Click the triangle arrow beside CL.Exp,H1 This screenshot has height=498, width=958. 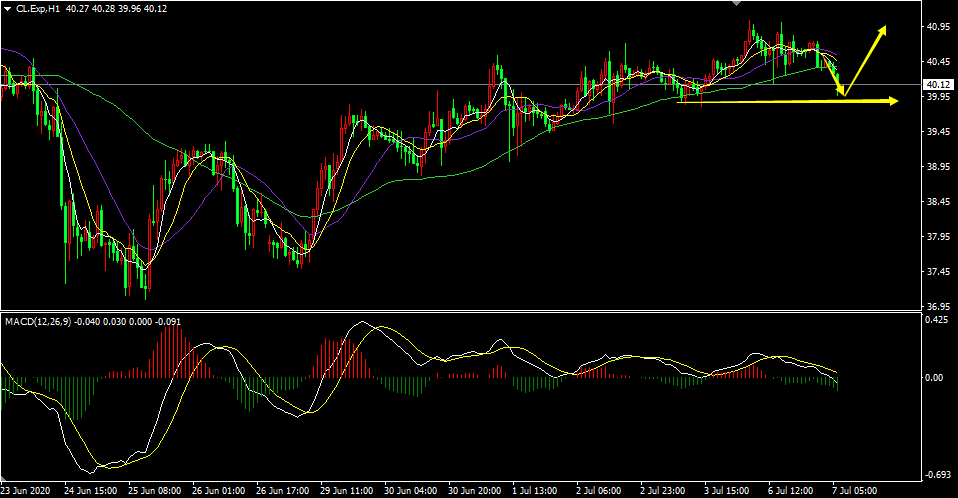pyautogui.click(x=7, y=9)
